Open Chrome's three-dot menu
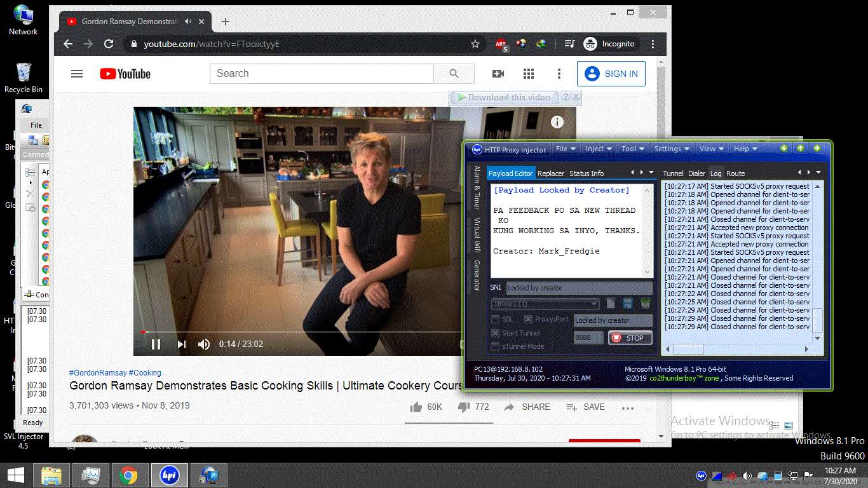 (x=653, y=44)
